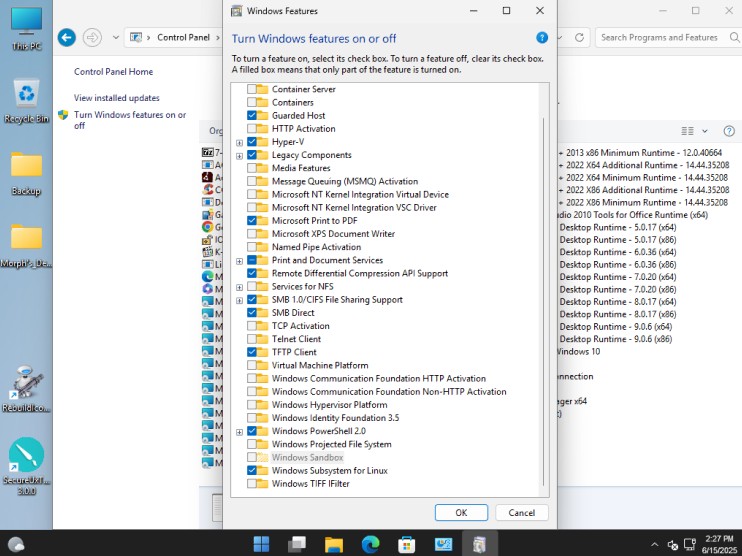
Task: Open File Explorer from the taskbar
Action: [334, 544]
